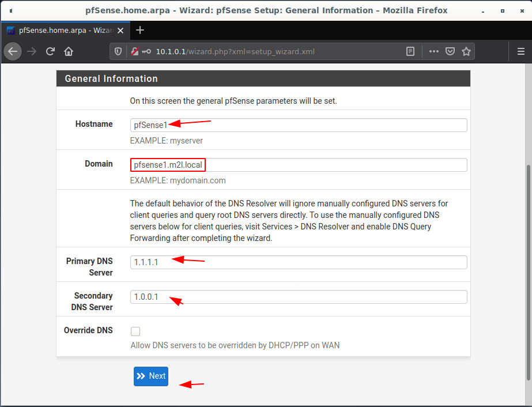Click the General Information header
Image resolution: width=532 pixels, height=407 pixels.
tap(263, 78)
